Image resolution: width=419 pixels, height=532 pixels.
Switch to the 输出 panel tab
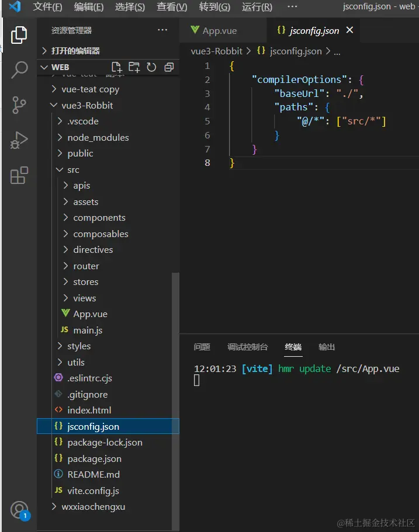(327, 347)
